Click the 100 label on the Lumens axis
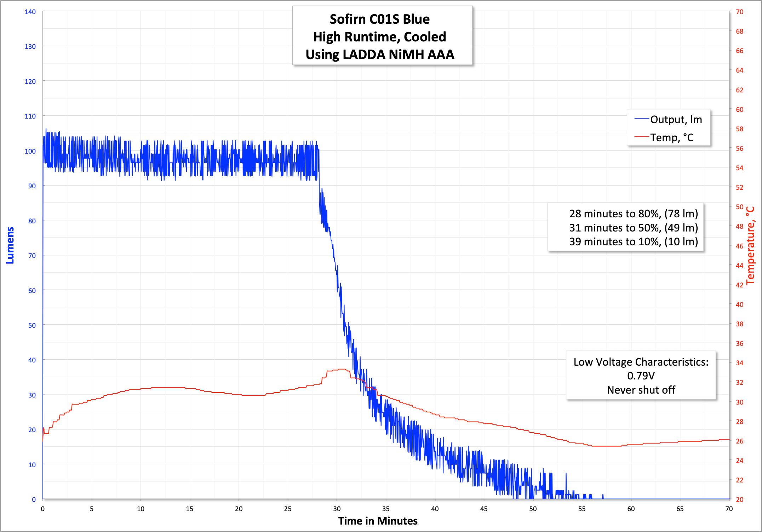762x532 pixels. (30, 151)
